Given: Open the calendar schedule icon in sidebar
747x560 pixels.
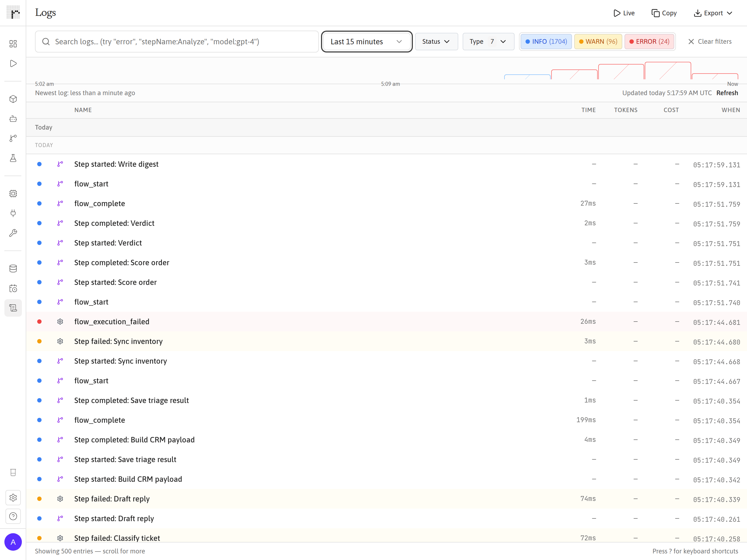Looking at the screenshot, I should pos(13,288).
